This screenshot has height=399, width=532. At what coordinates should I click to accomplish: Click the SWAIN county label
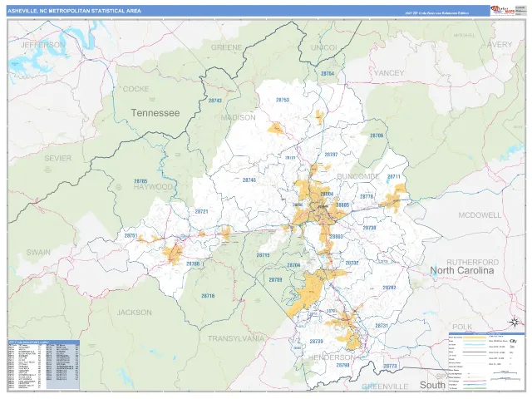(x=38, y=253)
